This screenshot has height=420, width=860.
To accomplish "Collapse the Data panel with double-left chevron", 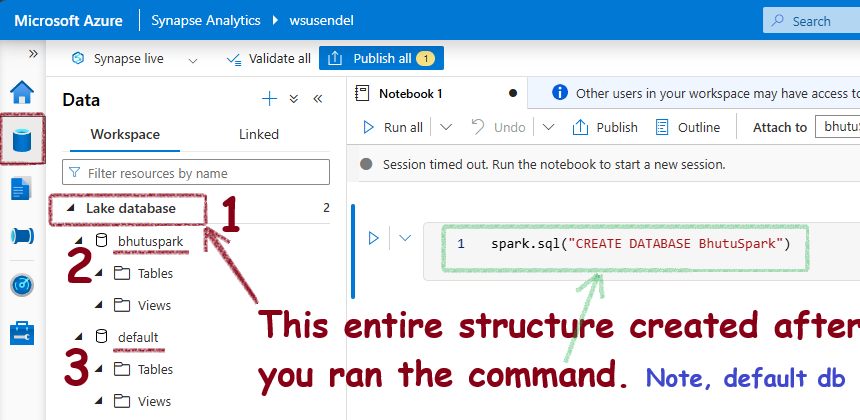I will [318, 99].
